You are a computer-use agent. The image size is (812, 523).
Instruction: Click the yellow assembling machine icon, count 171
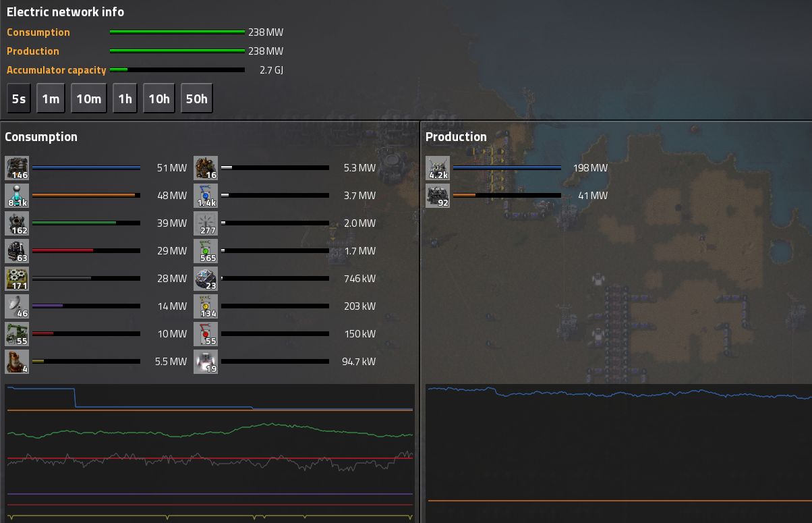(x=17, y=279)
